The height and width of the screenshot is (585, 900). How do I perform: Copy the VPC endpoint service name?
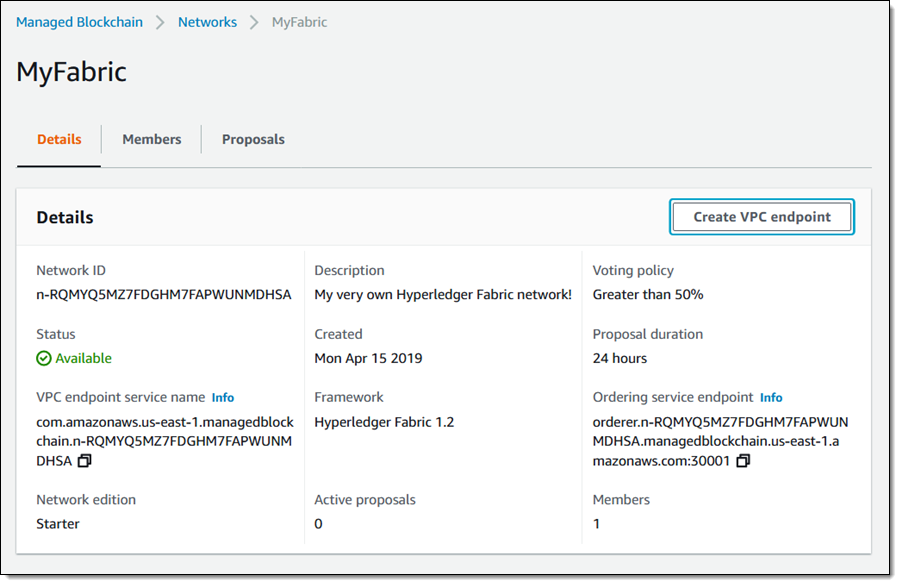[85, 461]
